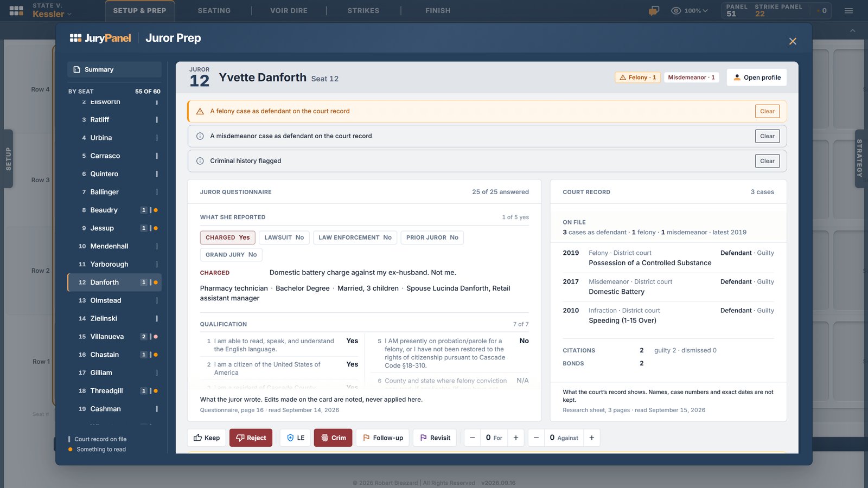Mark juror with thumbs-up Keep

pos(207,438)
